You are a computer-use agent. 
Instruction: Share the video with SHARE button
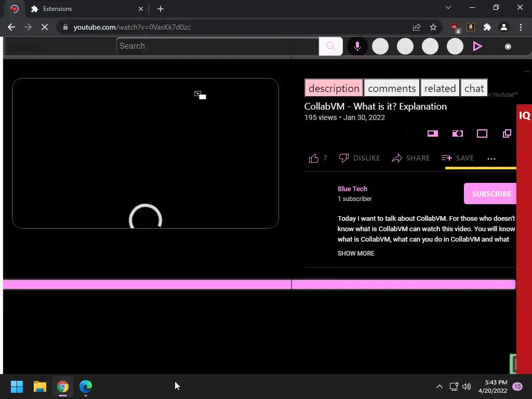click(x=411, y=158)
